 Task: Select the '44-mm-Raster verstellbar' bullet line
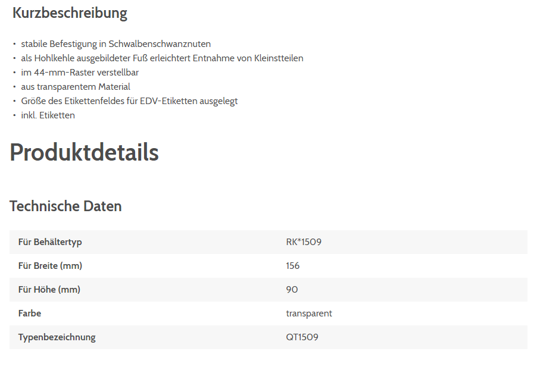pos(80,73)
